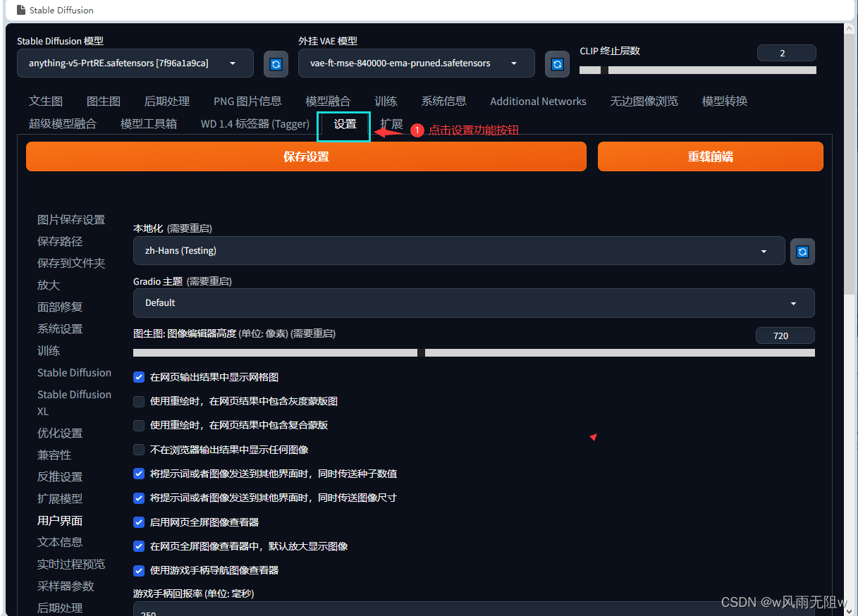
Task: Refresh the Stable Diffusion model list
Action: pos(276,64)
